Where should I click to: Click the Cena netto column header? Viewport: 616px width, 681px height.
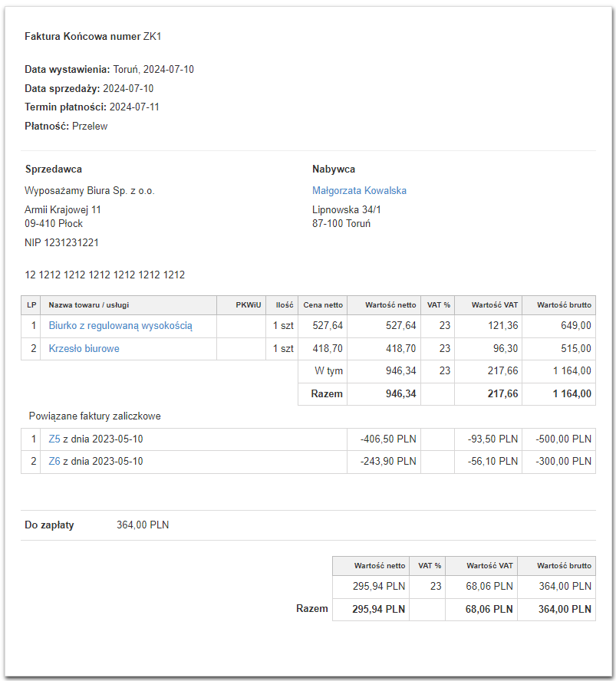coord(323,305)
